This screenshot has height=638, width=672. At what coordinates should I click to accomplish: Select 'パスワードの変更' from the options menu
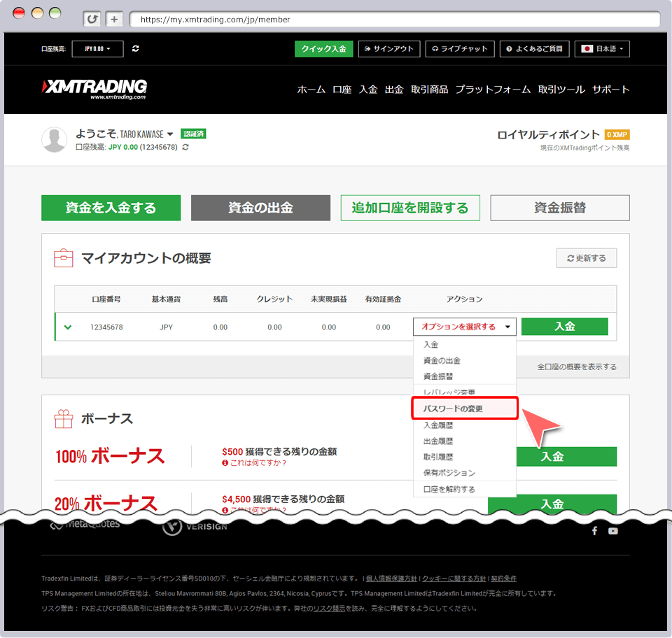coord(465,409)
